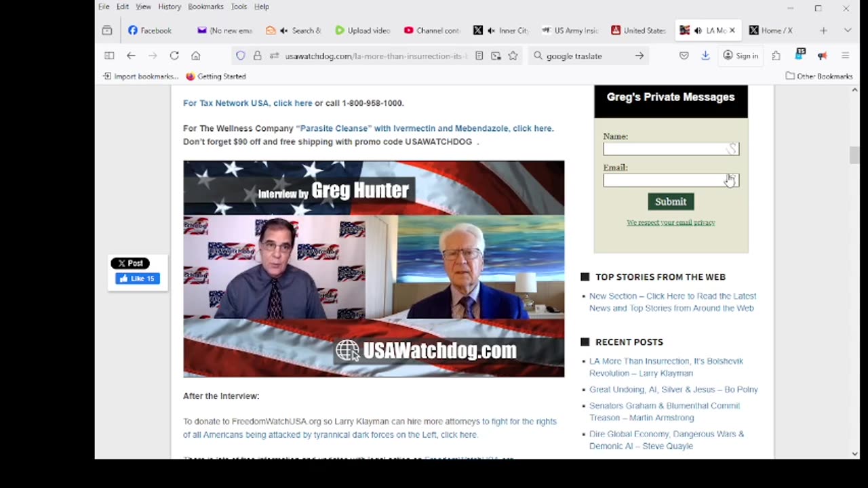868x488 pixels.
Task: Share article using X Post button
Action: [130, 263]
